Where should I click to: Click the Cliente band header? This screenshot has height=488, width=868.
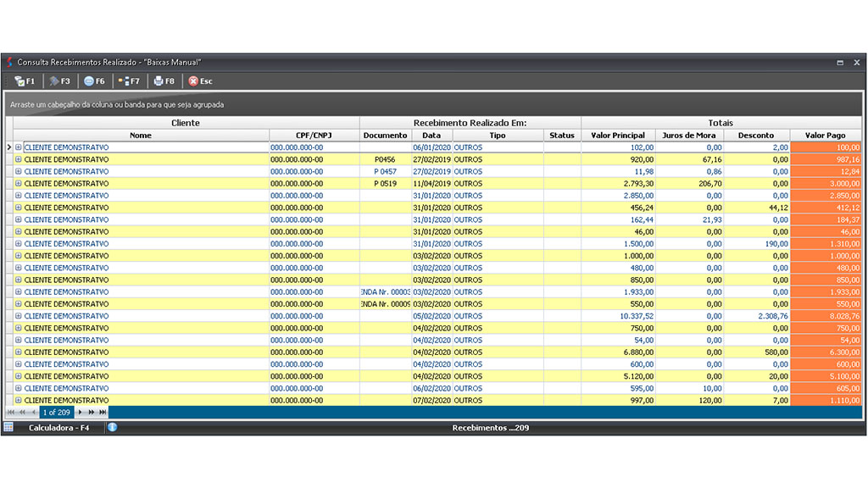pos(186,123)
